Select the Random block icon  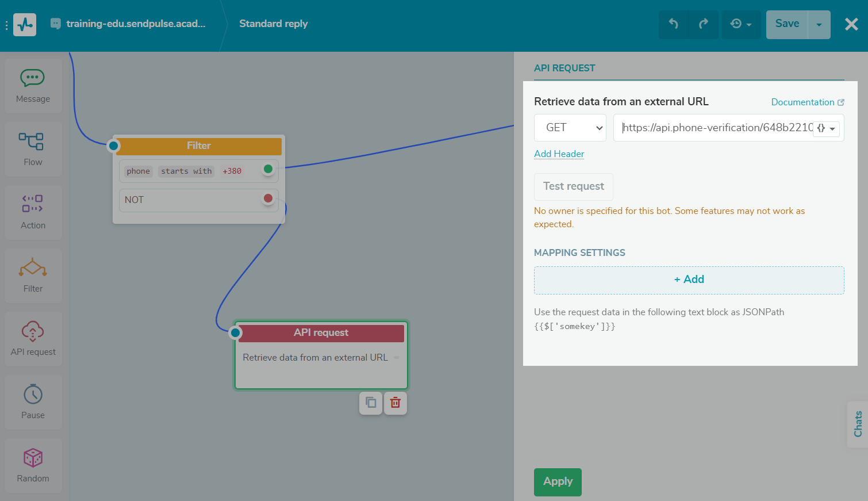coord(33,465)
